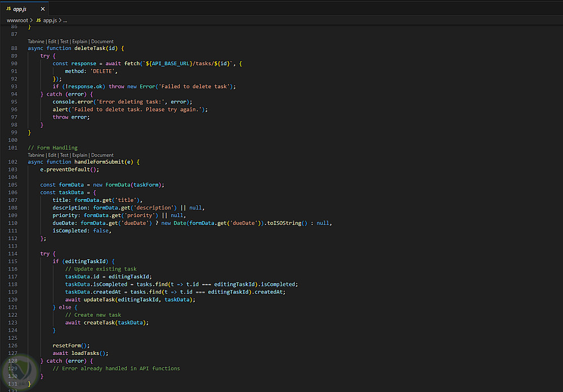The height and width of the screenshot is (392, 563).
Task: Click the JS icon in the breadcrumb
Action: click(x=38, y=20)
